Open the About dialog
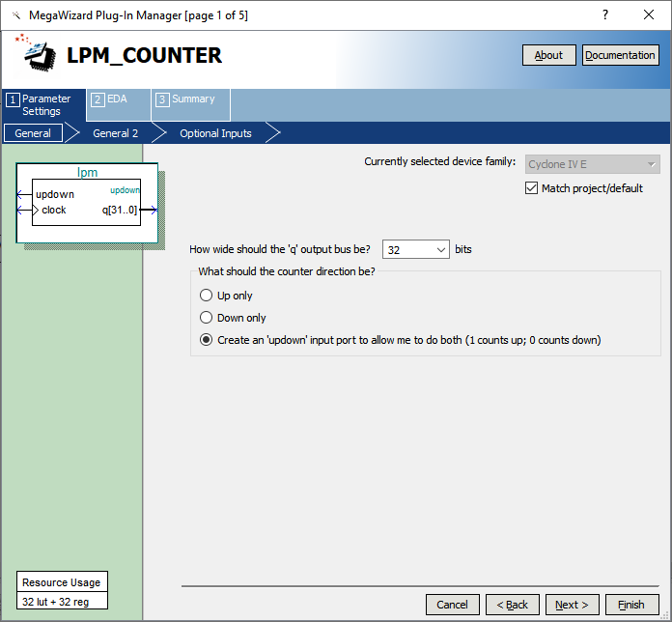The height and width of the screenshot is (622, 672). [x=548, y=55]
